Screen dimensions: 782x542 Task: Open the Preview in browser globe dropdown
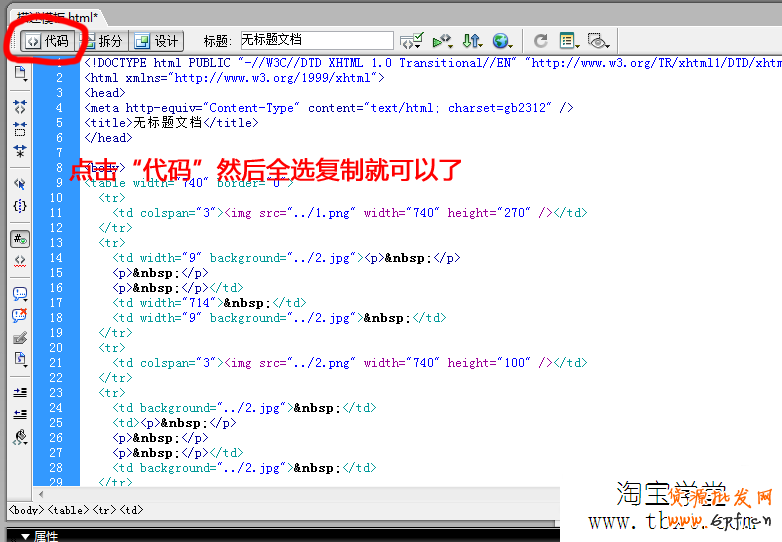pos(502,41)
